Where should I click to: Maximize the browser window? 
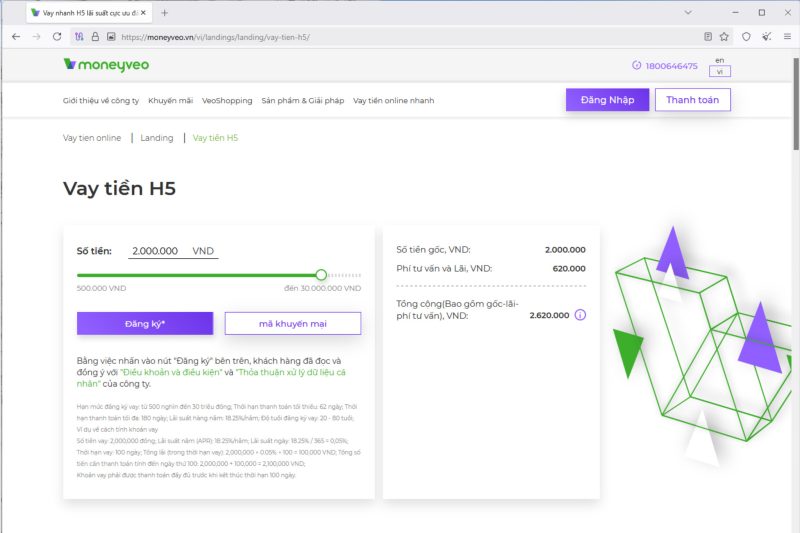coord(761,13)
